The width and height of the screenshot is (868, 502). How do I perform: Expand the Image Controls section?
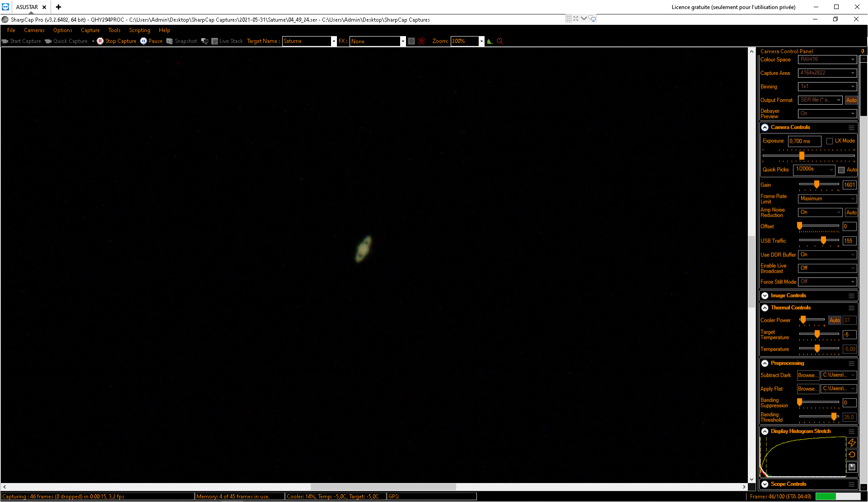coord(765,296)
